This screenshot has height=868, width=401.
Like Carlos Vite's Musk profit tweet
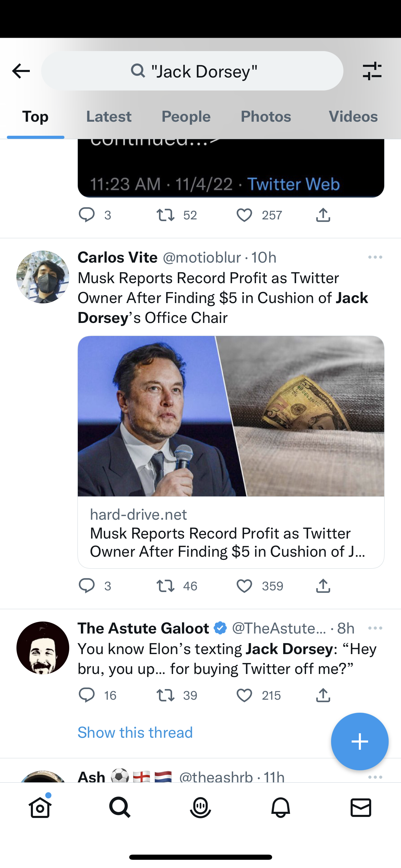(x=244, y=586)
